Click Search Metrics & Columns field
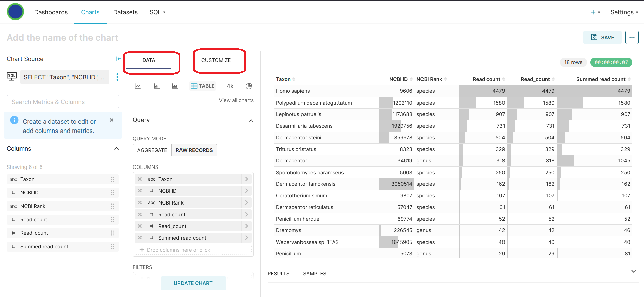Image resolution: width=644 pixels, height=297 pixels. point(63,102)
